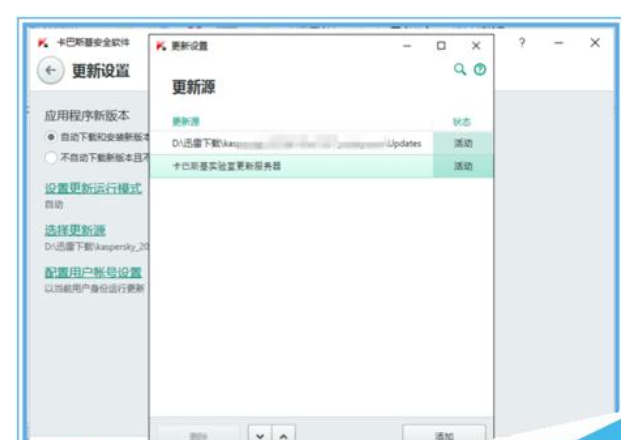Open 配置用户帐号设置 link
The image size is (621, 440).
tap(93, 272)
